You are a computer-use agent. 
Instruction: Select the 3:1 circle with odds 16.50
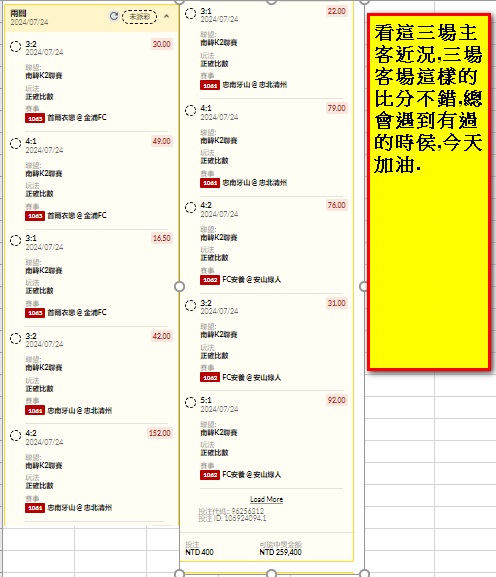pos(15,241)
